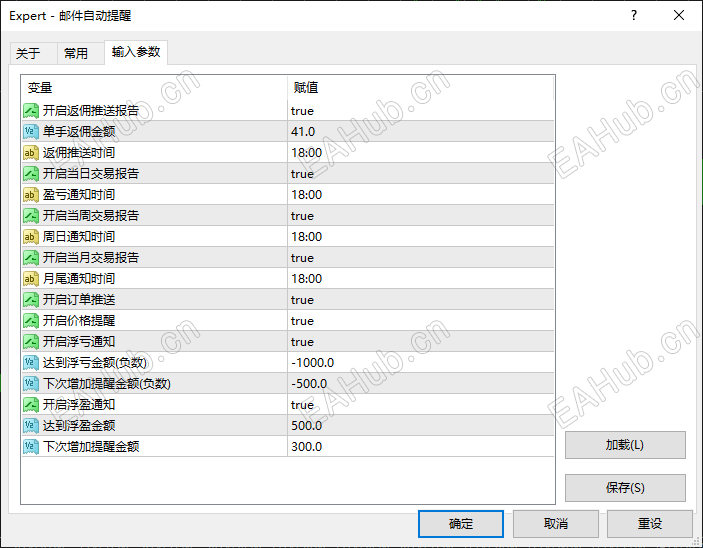Select the 输入参数 tab
The image size is (703, 548).
136,52
